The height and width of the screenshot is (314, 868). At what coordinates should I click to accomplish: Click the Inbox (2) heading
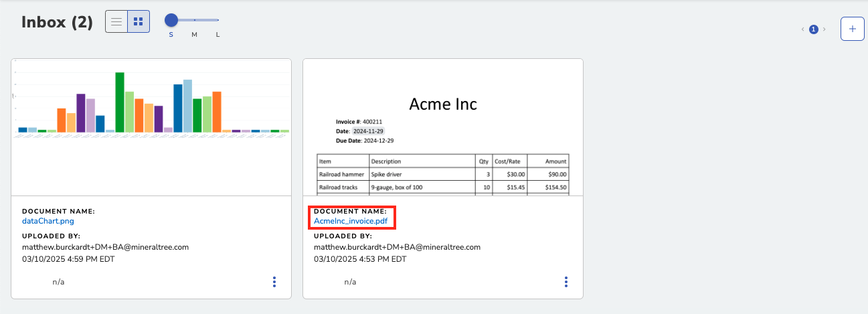(57, 22)
